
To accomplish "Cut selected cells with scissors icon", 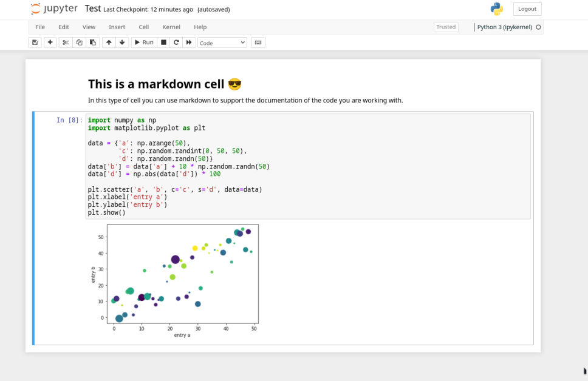I will click(66, 42).
